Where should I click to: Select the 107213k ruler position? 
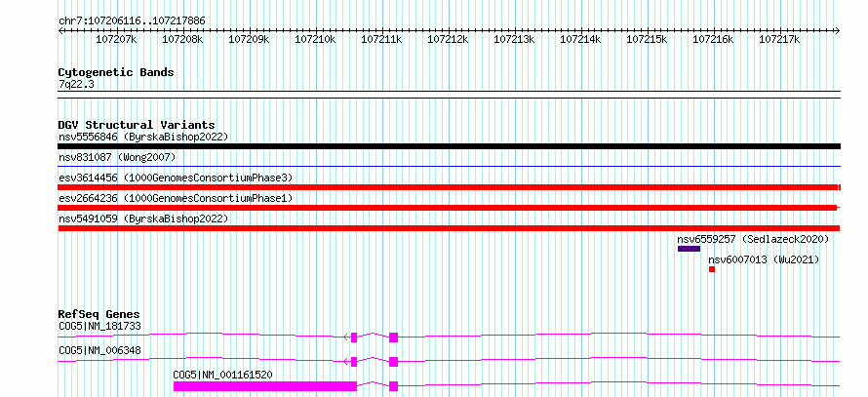pyautogui.click(x=514, y=39)
